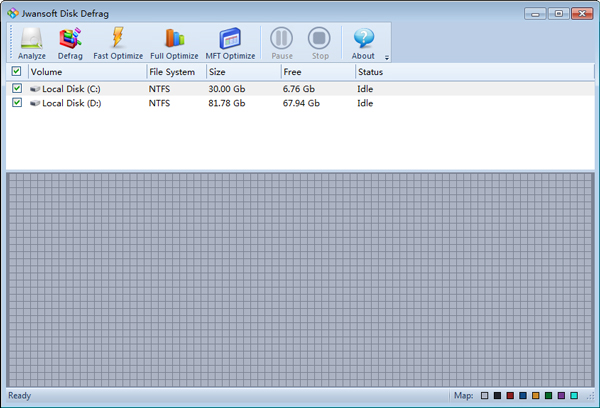Uncheck Local Disk (C:) checkbox
This screenshot has width=600, height=408.
click(x=17, y=88)
